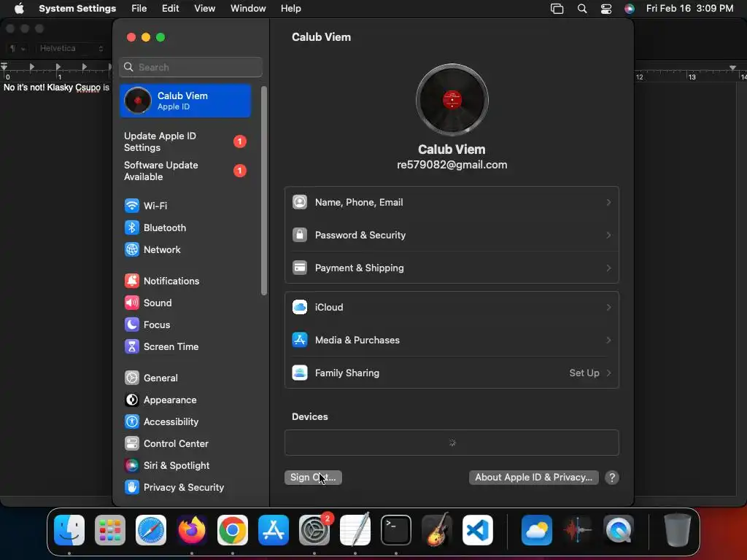This screenshot has height=560, width=747.
Task: Open Weather app from the Dock
Action: tap(537, 530)
